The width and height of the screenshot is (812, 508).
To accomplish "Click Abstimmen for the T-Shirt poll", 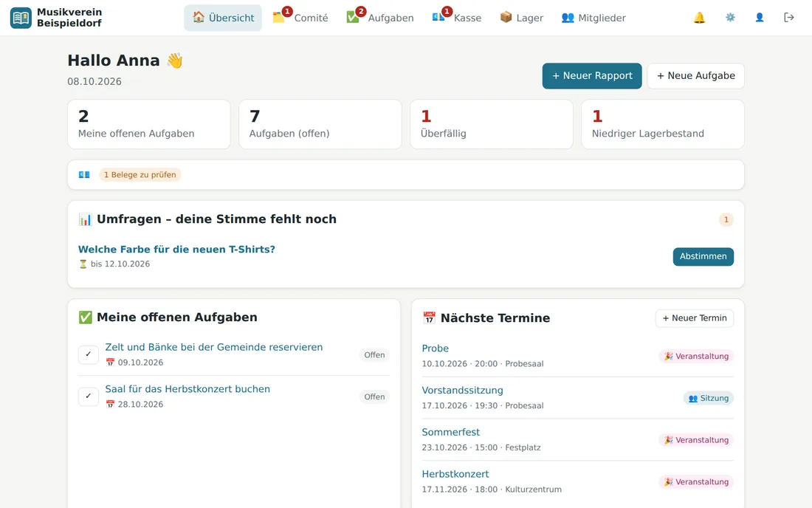I will tap(703, 256).
